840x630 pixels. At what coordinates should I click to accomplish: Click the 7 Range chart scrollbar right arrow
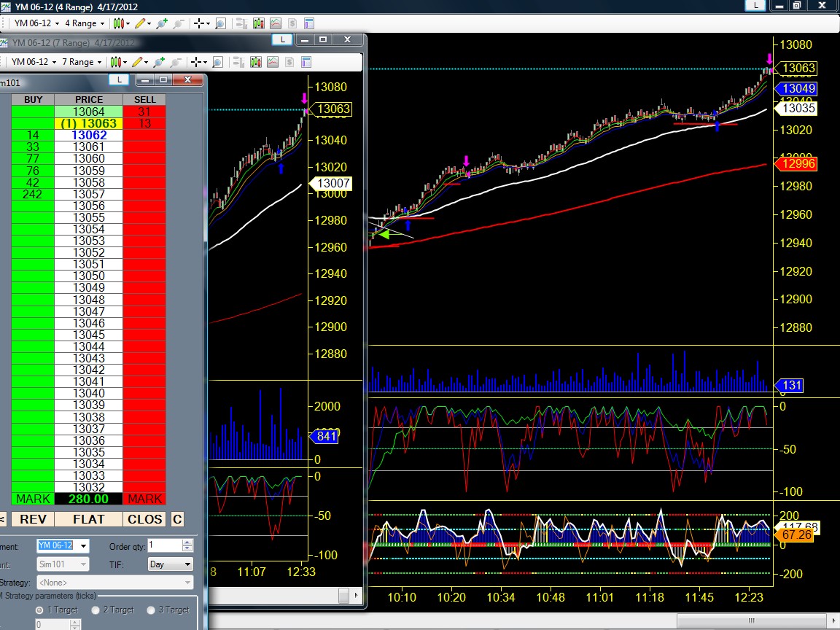pyautogui.click(x=357, y=595)
